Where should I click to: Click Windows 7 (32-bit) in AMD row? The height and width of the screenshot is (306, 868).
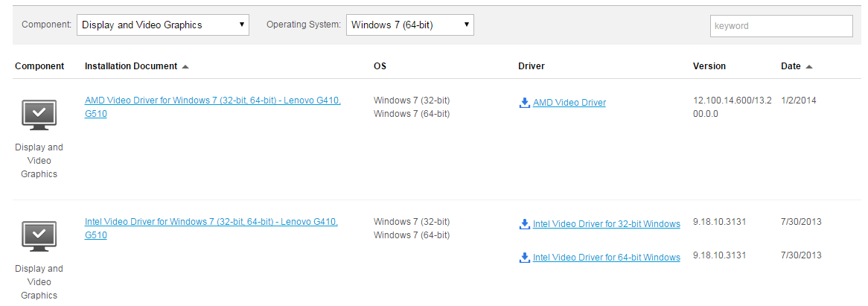[x=412, y=101]
